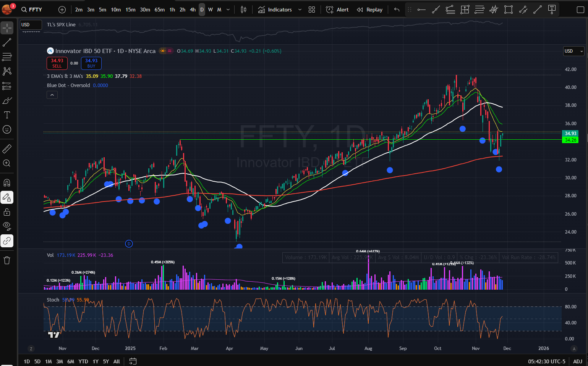Select the Fib retracement favorite tool

click(x=479, y=10)
